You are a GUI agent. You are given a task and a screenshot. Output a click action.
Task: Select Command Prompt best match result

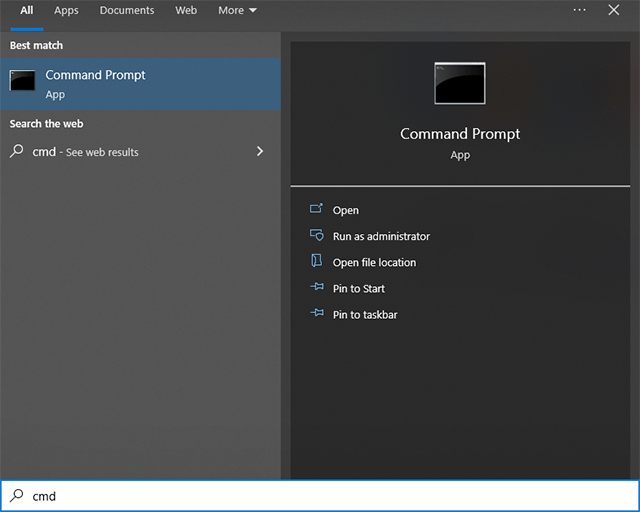tap(140, 84)
